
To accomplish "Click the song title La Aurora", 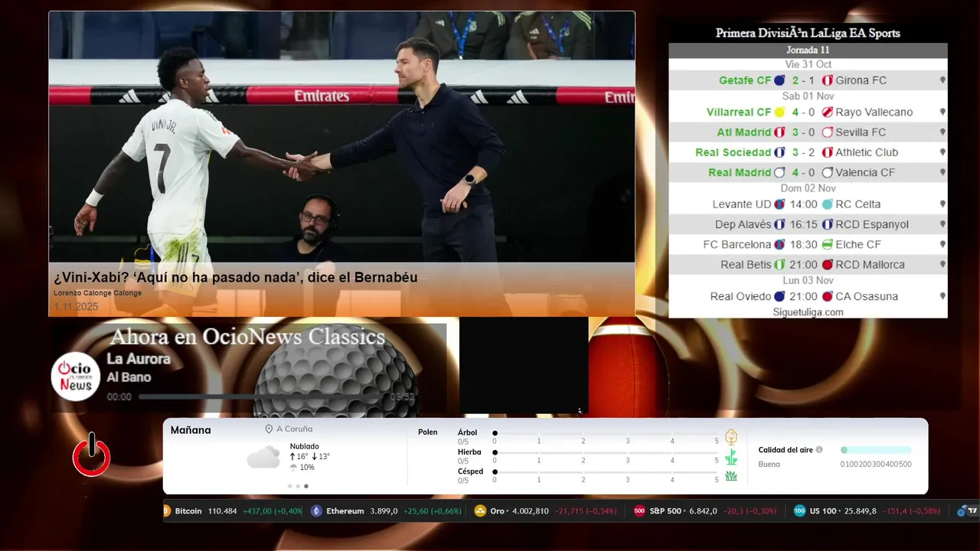I will point(139,359).
